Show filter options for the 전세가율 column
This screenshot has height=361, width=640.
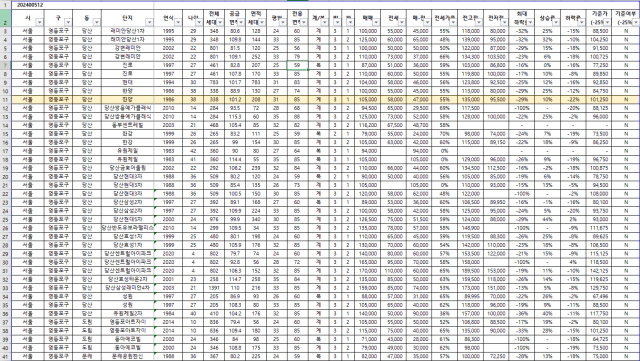pyautogui.click(x=453, y=22)
